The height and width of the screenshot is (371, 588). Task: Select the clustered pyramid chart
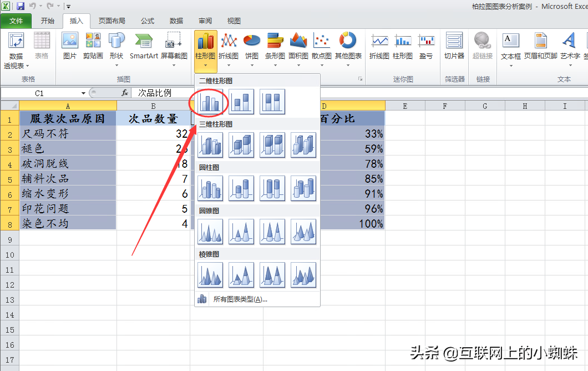point(210,275)
